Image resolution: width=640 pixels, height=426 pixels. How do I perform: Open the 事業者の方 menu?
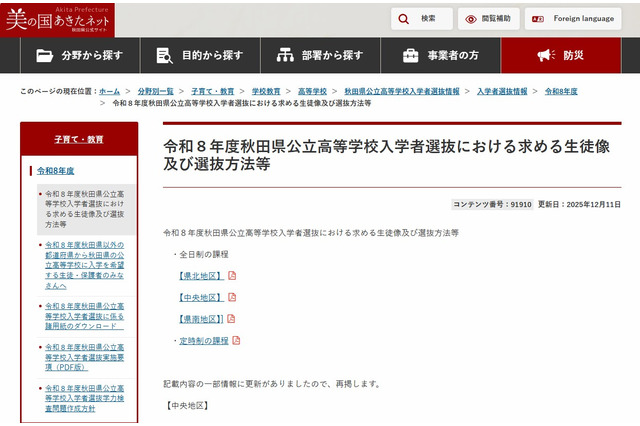[441, 55]
